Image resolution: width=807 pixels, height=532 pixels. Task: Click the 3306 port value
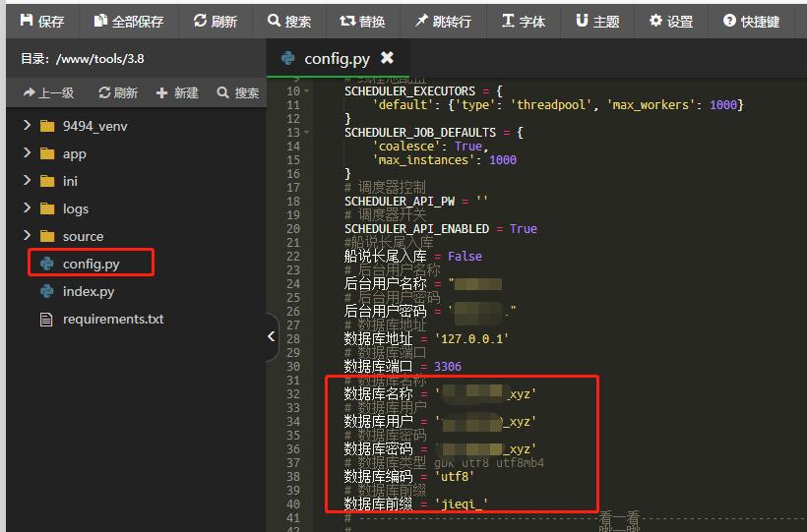click(x=447, y=367)
